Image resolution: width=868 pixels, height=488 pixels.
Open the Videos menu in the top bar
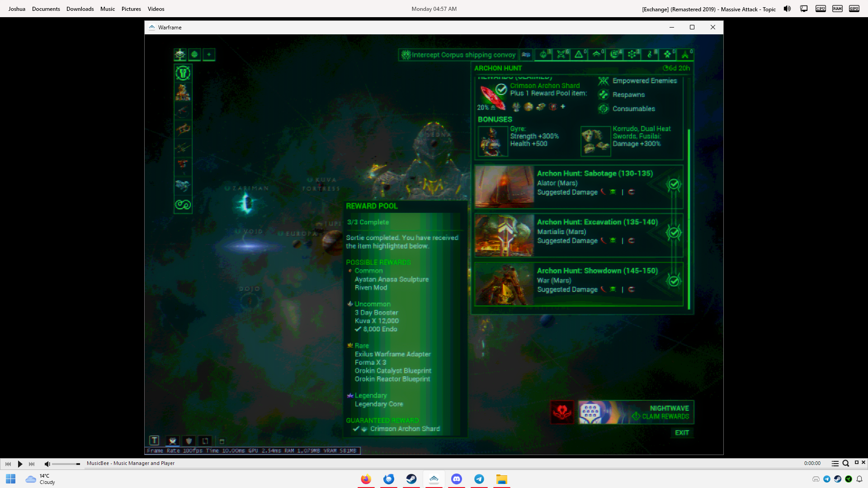(156, 9)
